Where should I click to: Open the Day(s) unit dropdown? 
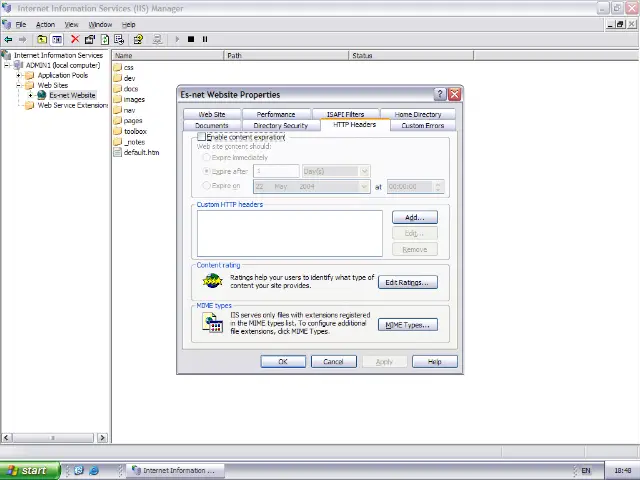pos(364,171)
